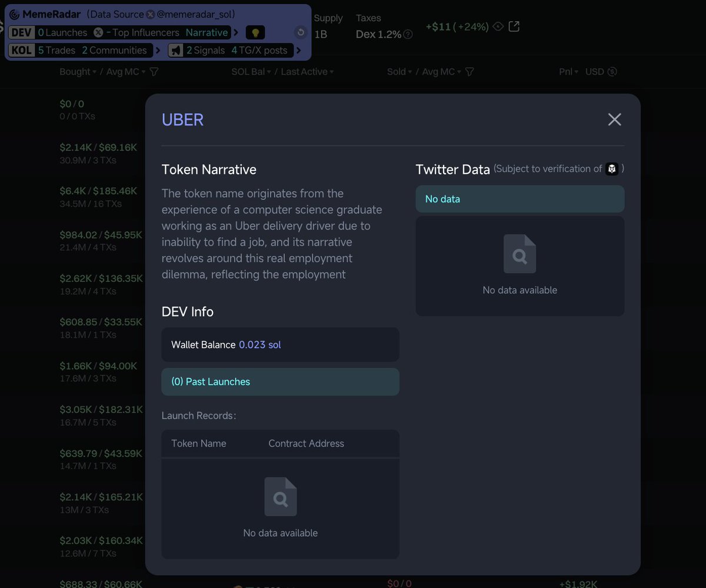Click the 0.023 sol wallet balance
This screenshot has width=706, height=588.
(260, 345)
